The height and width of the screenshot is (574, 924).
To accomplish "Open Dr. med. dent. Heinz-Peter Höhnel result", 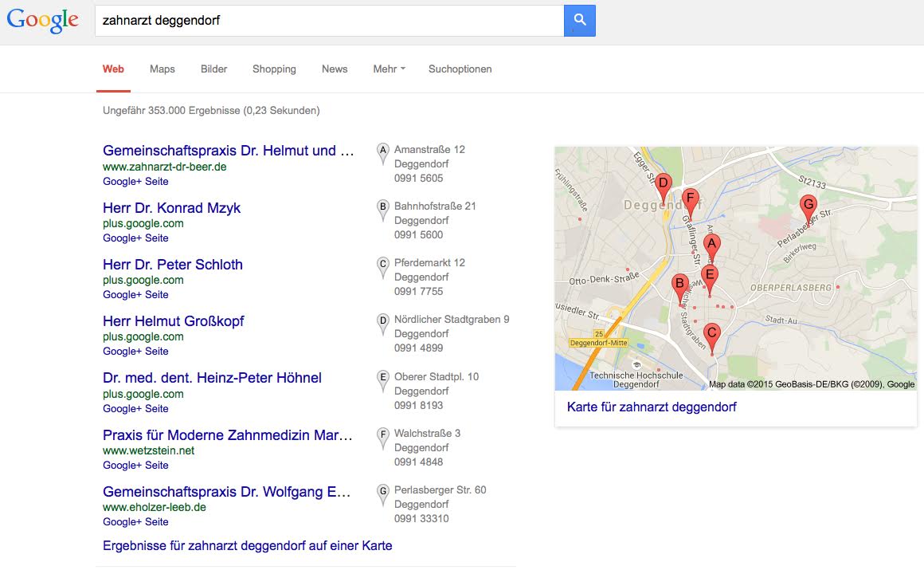I will point(212,378).
